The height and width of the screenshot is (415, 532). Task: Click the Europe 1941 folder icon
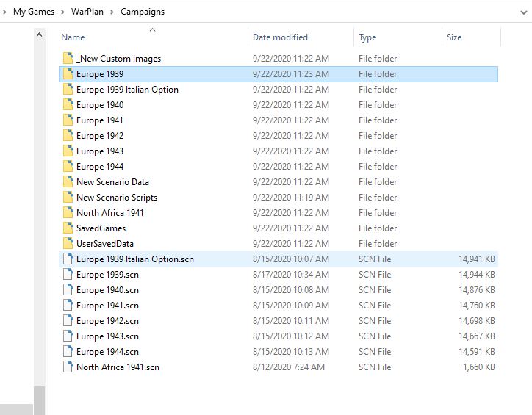[68, 120]
